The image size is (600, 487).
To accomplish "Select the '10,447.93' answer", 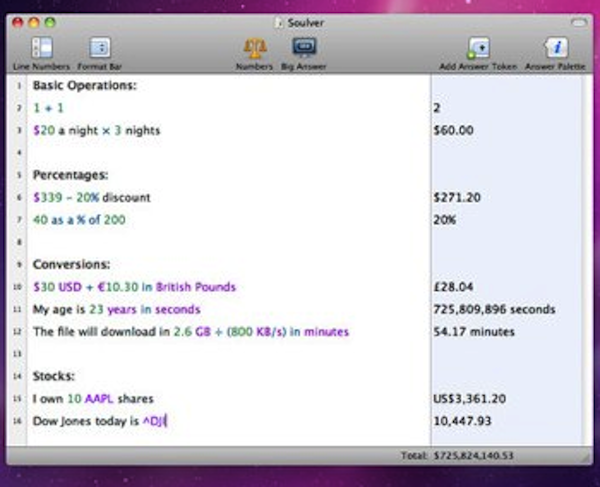I will click(462, 421).
